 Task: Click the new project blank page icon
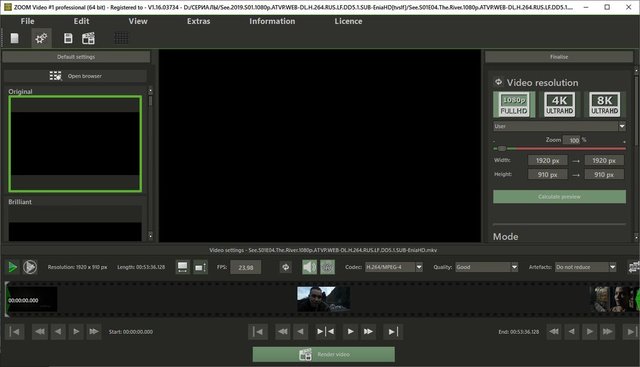coord(15,38)
